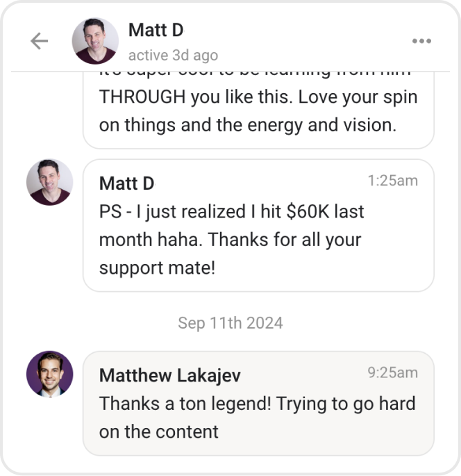Click Matt D's profile photo in the header
Viewport: 461px width, 476px height.
pos(95,41)
